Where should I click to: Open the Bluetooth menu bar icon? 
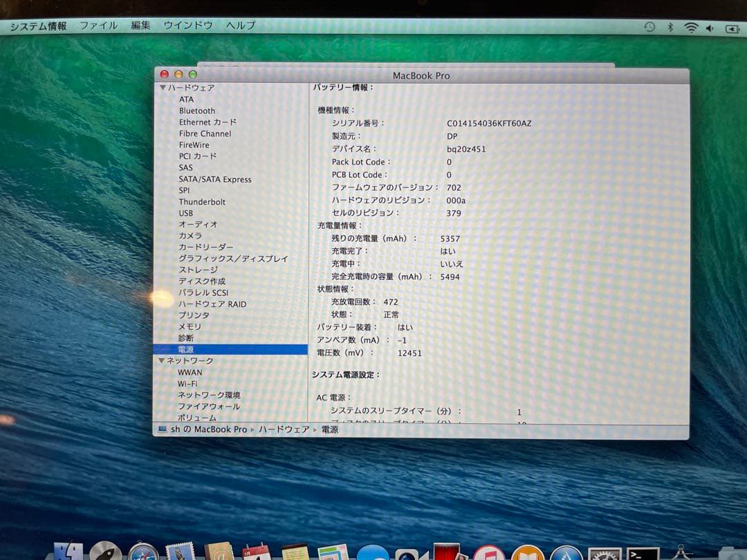[669, 28]
